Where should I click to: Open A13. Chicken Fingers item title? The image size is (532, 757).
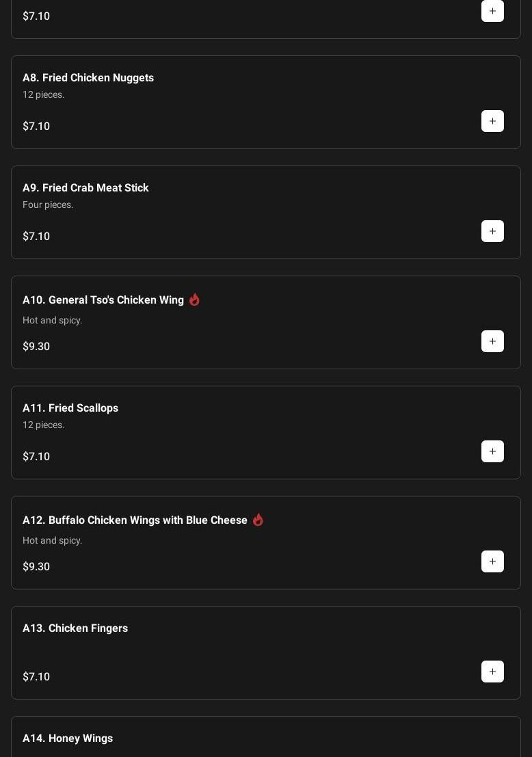tap(75, 628)
